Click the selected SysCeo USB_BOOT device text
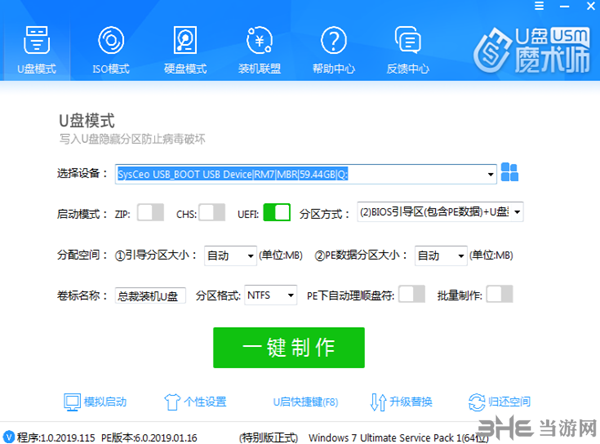The height and width of the screenshot is (444, 600). point(232,175)
